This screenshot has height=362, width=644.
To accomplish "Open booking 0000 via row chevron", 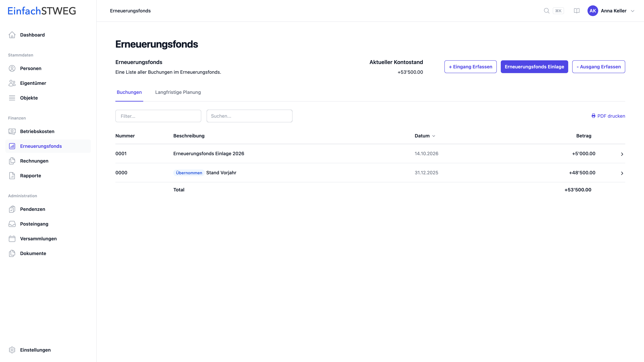I will (x=622, y=173).
